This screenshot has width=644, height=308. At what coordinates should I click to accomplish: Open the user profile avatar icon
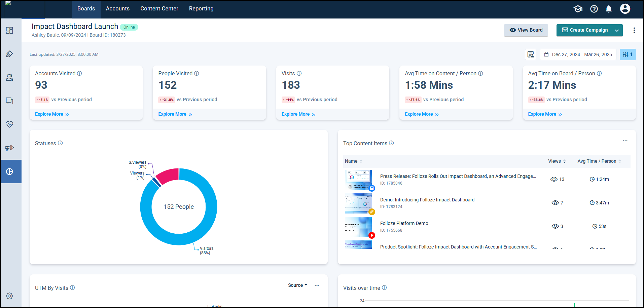click(625, 9)
